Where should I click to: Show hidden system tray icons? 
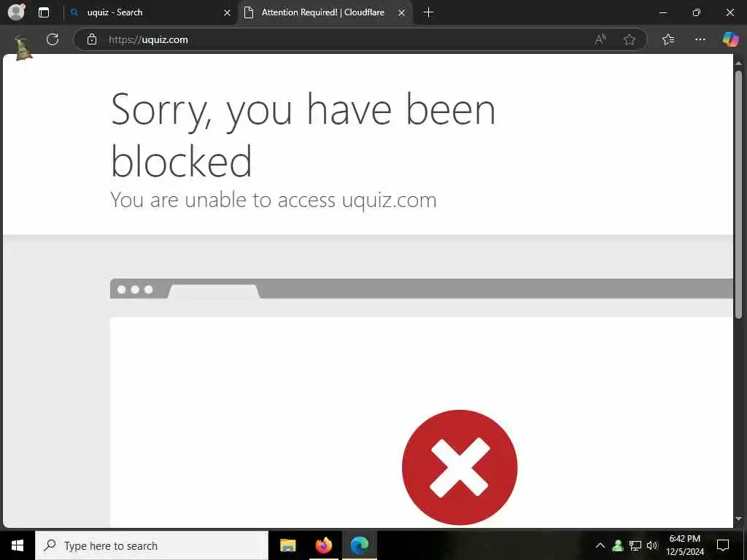coord(600,545)
